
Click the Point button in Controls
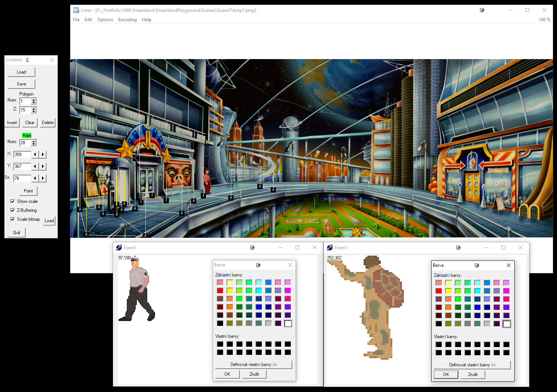pyautogui.click(x=28, y=191)
